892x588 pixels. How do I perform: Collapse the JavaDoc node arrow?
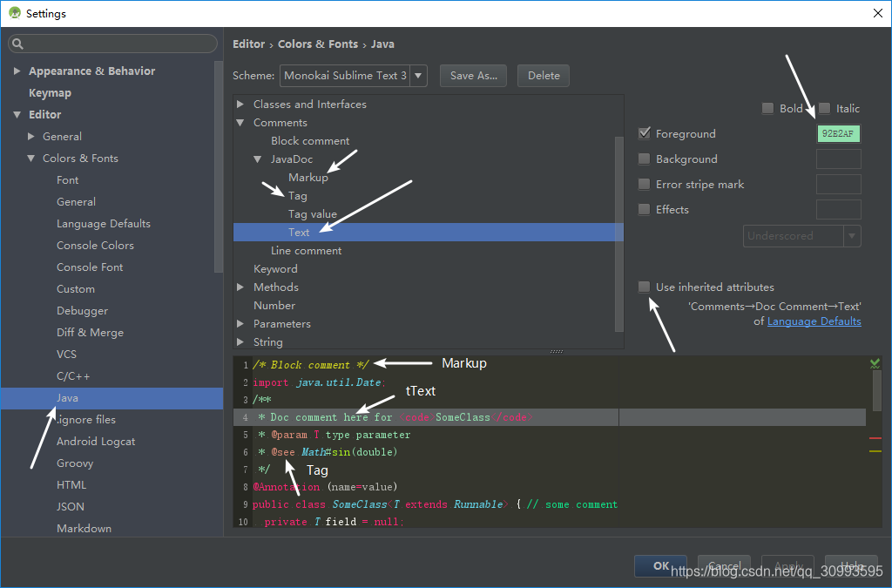(258, 159)
